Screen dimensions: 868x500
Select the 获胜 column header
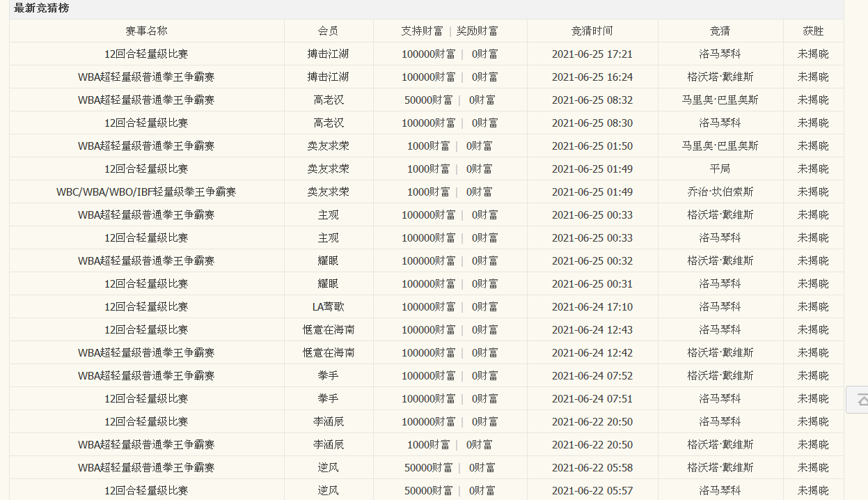(x=813, y=31)
